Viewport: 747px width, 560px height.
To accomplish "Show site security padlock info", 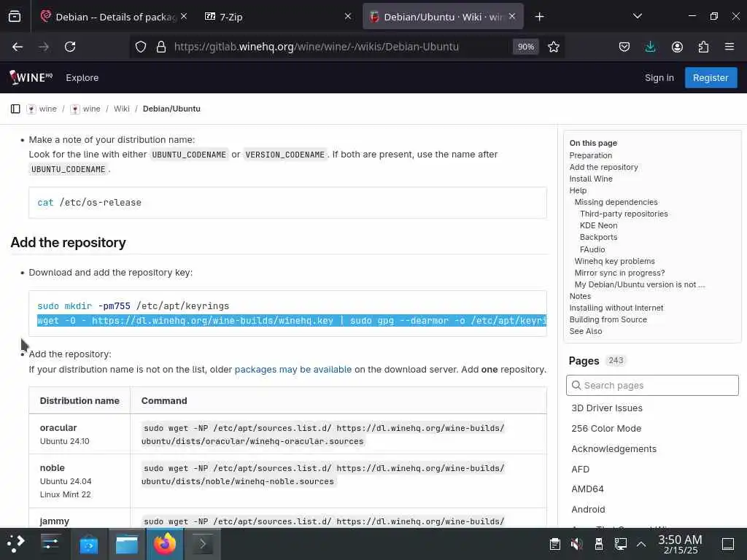I will pyautogui.click(x=161, y=47).
